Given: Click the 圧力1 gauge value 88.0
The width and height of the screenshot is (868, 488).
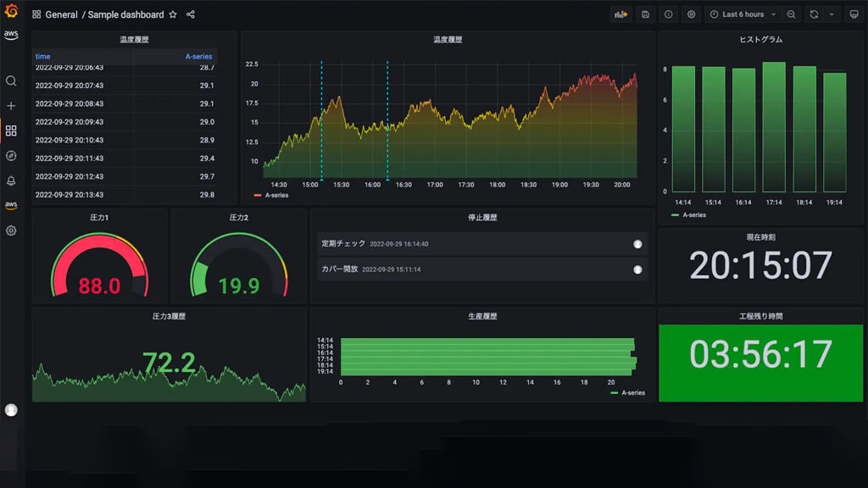Looking at the screenshot, I should point(99,286).
